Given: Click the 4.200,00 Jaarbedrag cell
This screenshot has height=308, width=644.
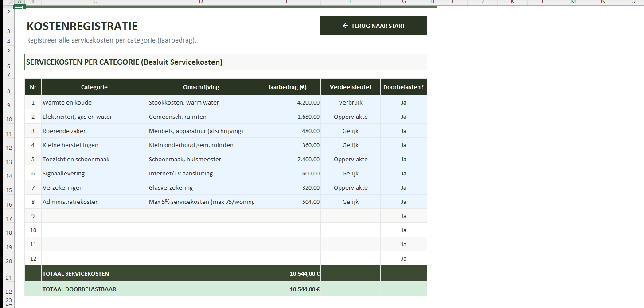Looking at the screenshot, I should pyautogui.click(x=287, y=102).
